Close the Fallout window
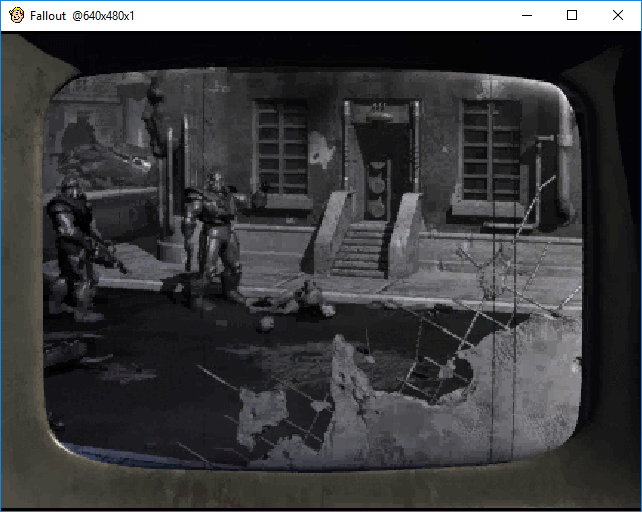Viewport: 642px width, 512px height. click(x=618, y=16)
